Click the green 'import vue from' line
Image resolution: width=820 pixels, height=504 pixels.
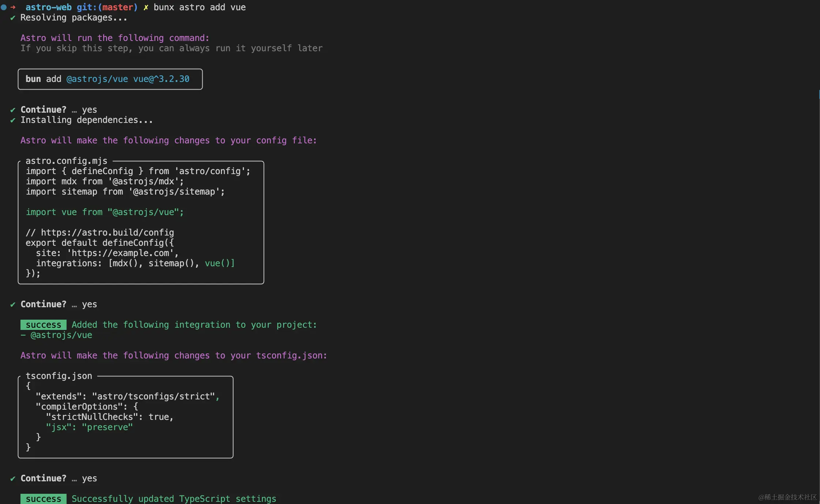click(105, 212)
